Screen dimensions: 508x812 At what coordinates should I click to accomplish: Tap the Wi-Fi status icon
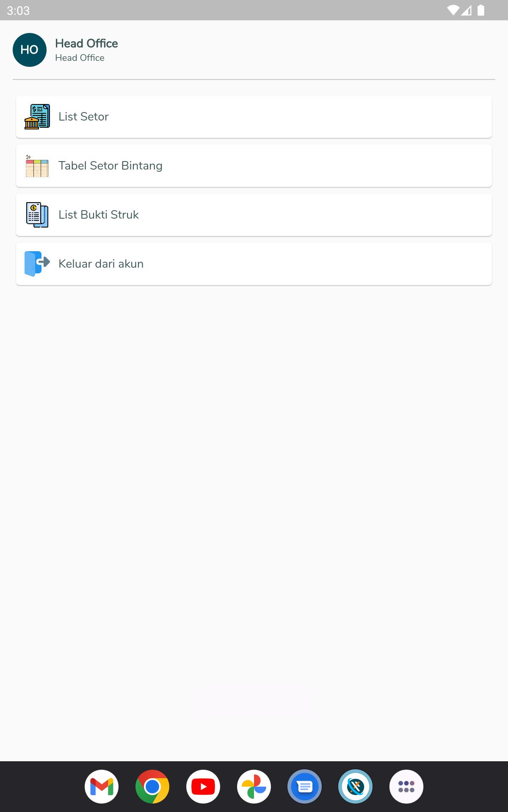pyautogui.click(x=453, y=10)
